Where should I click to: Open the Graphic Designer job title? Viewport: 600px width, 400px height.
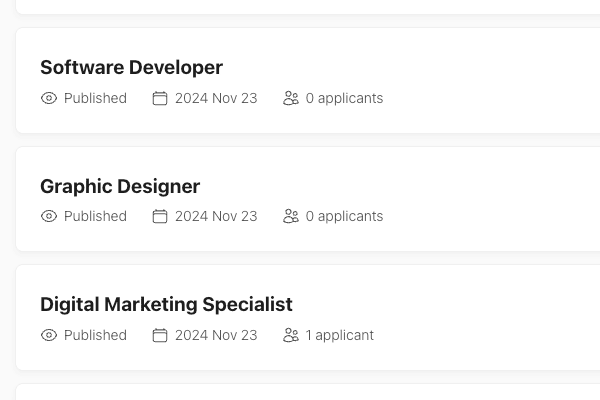120,187
